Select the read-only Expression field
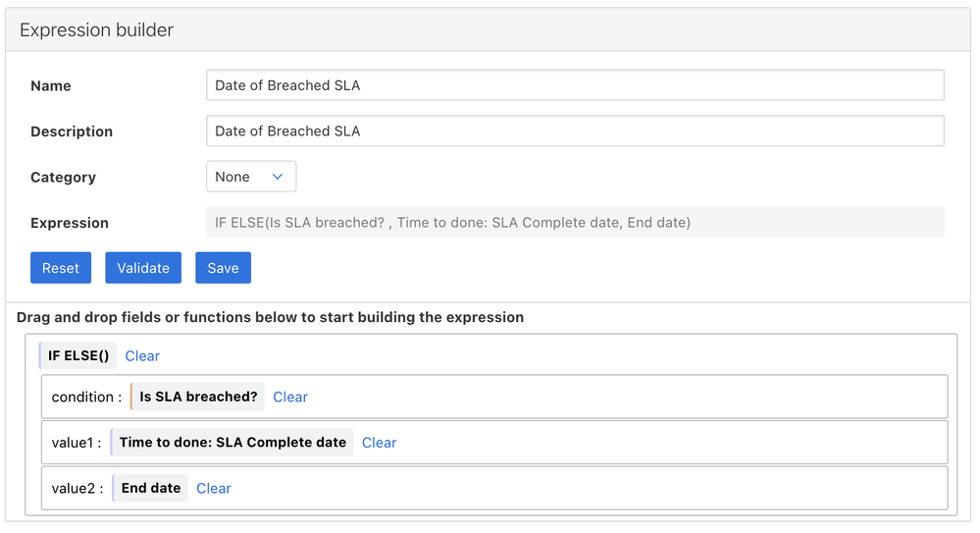980x533 pixels. tap(575, 222)
